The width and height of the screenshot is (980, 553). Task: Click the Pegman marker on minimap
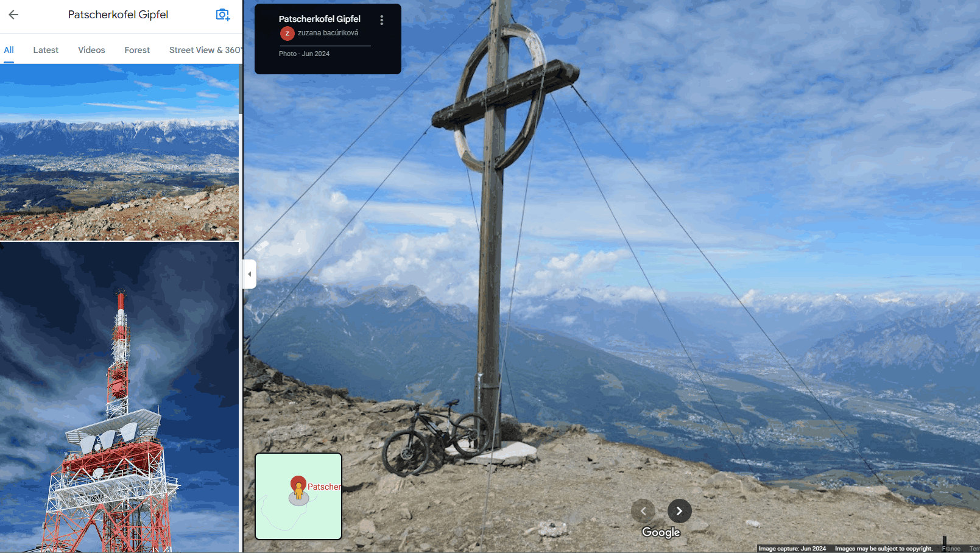(x=298, y=491)
